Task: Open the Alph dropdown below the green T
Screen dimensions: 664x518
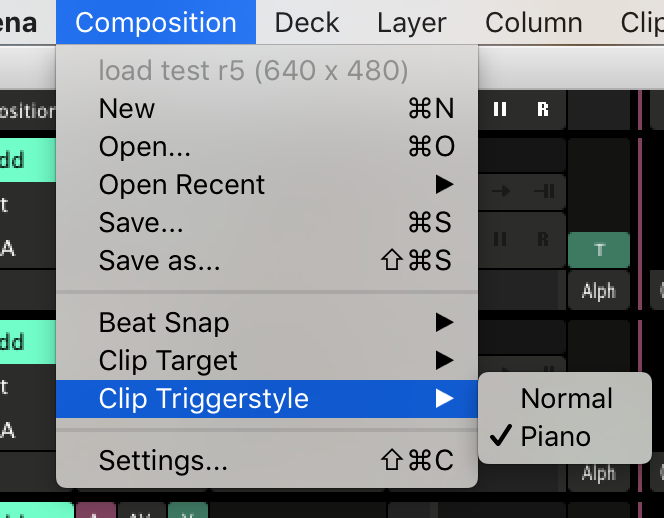Action: [598, 291]
